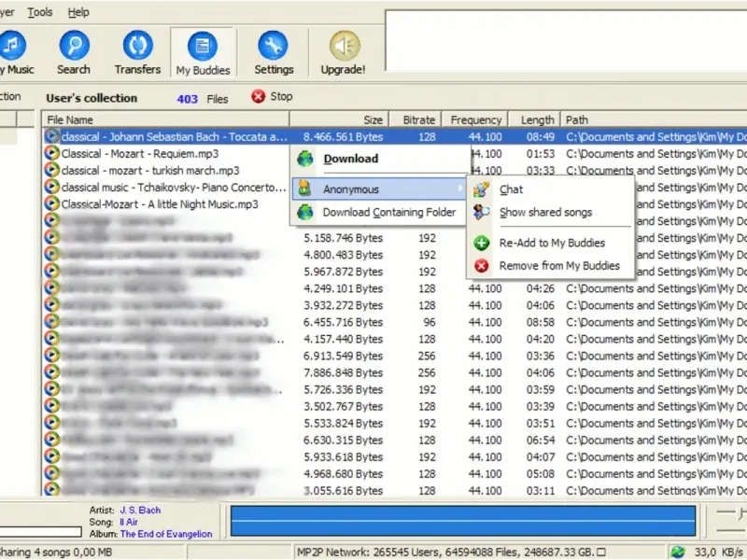747x560 pixels.
Task: Click the green Re-Add to My Buddies icon
Action: [x=482, y=243]
